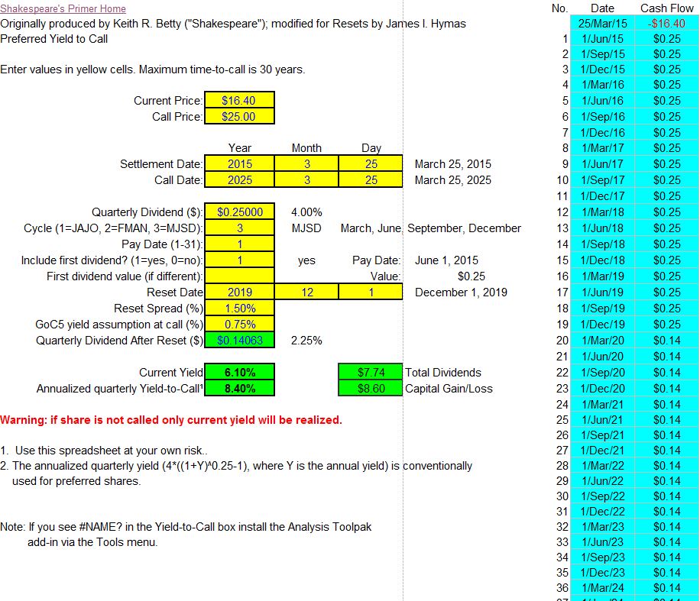Click the Settlement Date month cell
This screenshot has height=601, width=700.
pyautogui.click(x=306, y=164)
